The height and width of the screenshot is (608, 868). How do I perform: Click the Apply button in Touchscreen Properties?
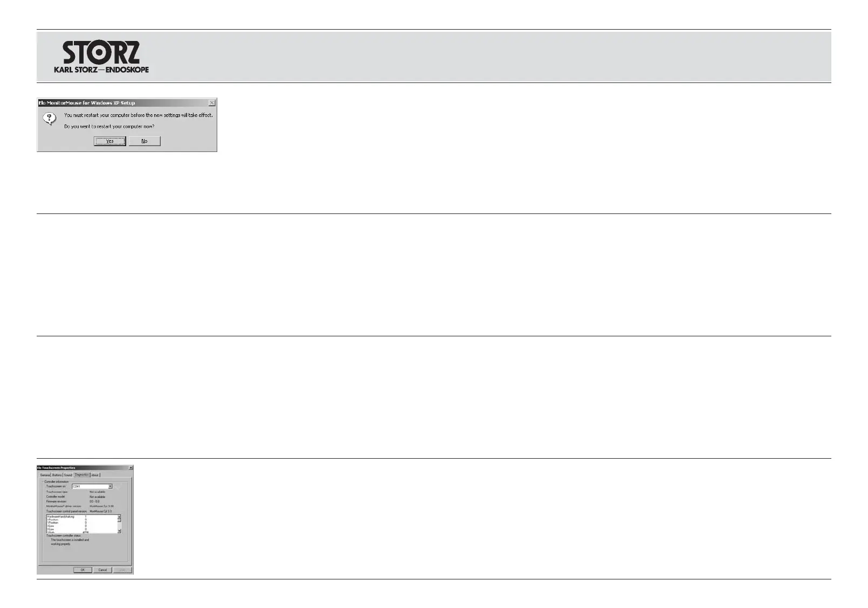[x=122, y=570]
